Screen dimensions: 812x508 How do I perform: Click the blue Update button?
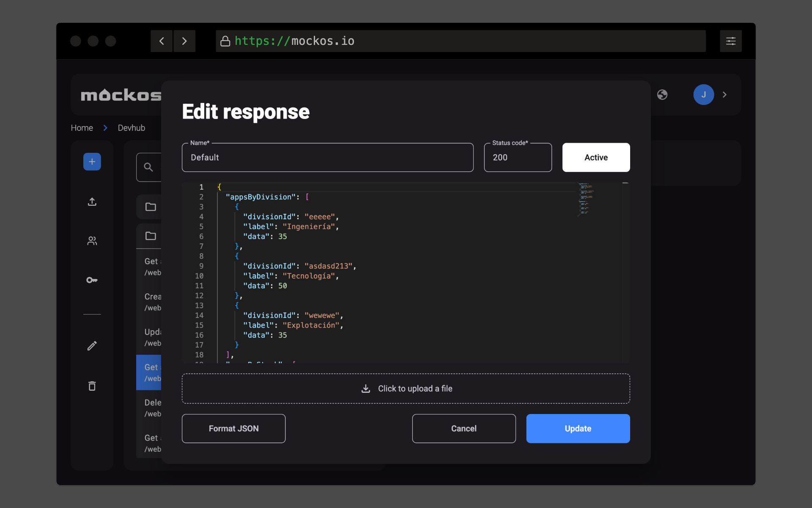578,428
